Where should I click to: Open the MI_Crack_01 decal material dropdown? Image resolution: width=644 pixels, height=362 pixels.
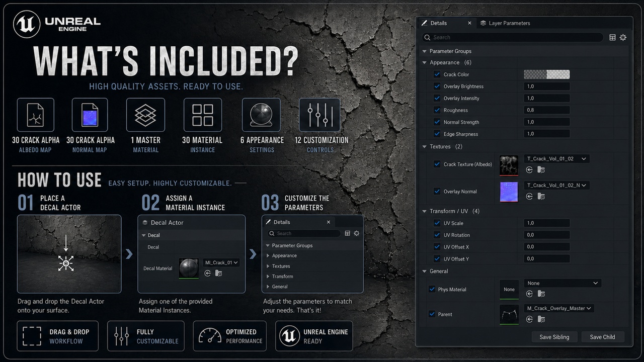tap(221, 262)
